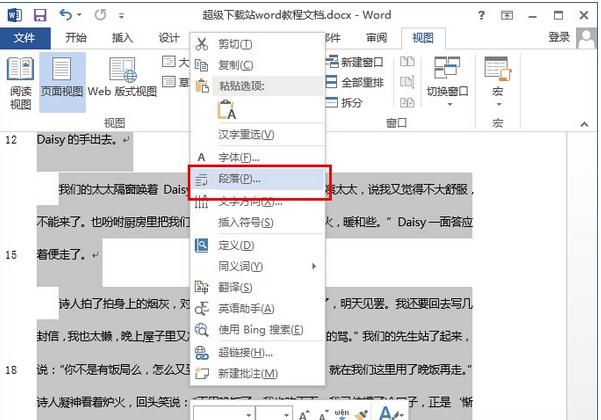Expand the 同义词(Y) Synonyms submenu
Viewport: 601px width, 420px height.
click(x=258, y=266)
